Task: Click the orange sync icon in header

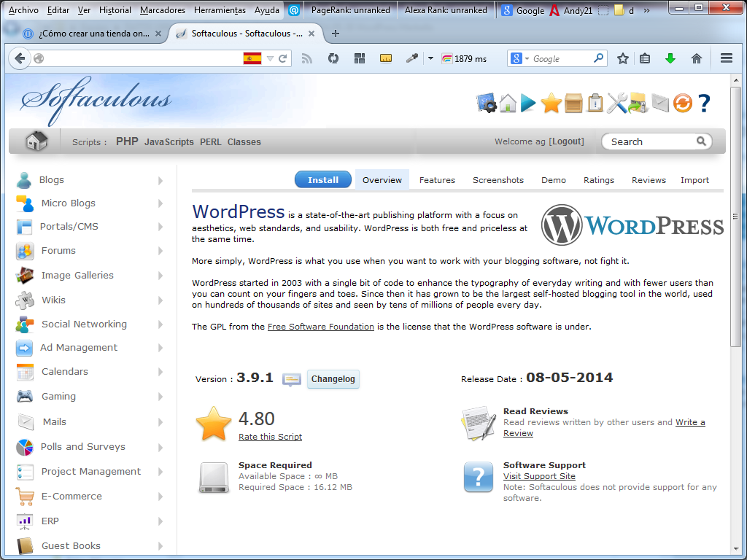Action: pos(682,103)
